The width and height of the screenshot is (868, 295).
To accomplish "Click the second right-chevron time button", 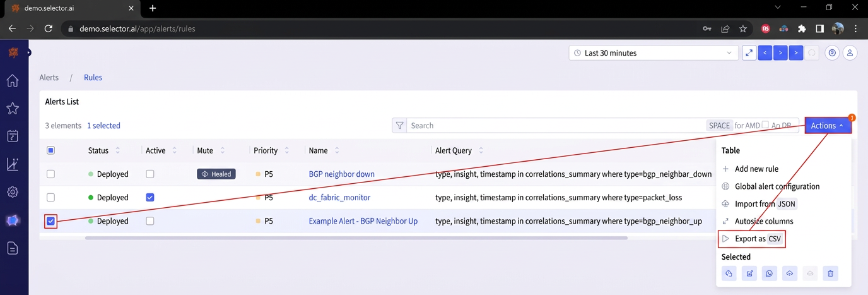I will [796, 53].
